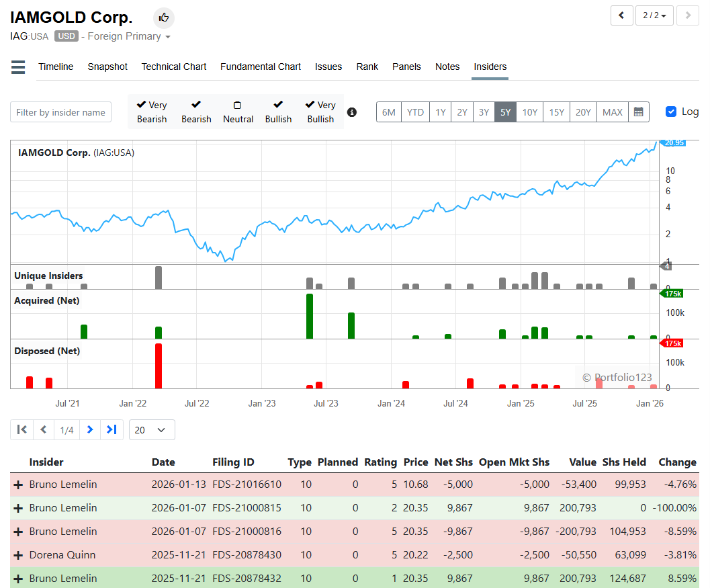Focus the Filter by insider name field

click(60, 112)
